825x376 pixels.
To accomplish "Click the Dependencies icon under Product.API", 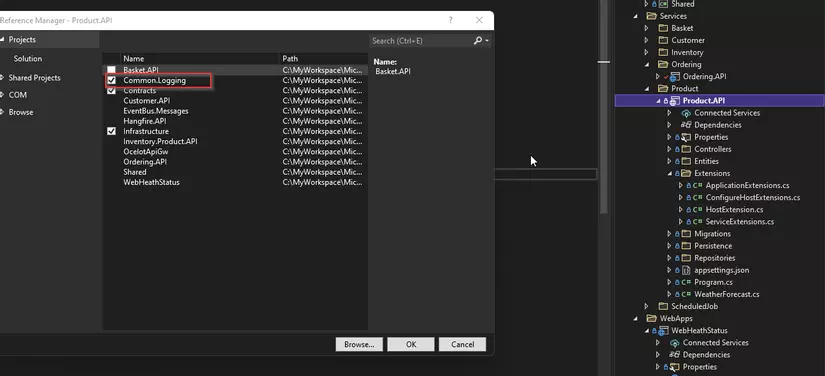I will (686, 125).
